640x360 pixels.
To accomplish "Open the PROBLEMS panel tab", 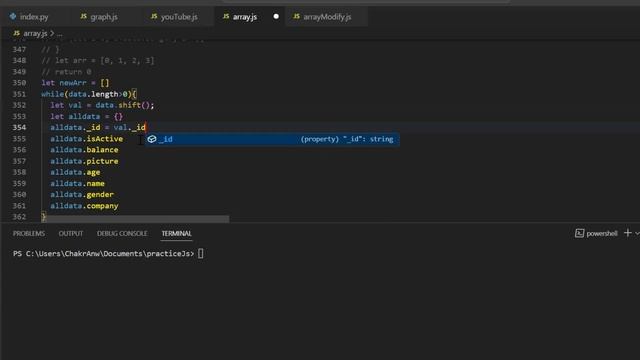I will pos(29,233).
